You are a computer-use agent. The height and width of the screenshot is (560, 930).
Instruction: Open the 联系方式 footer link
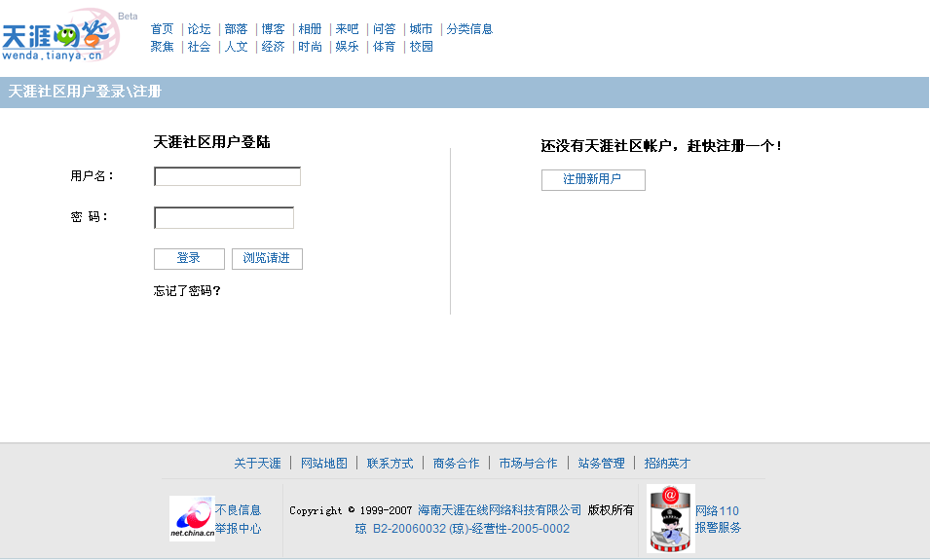coord(390,464)
